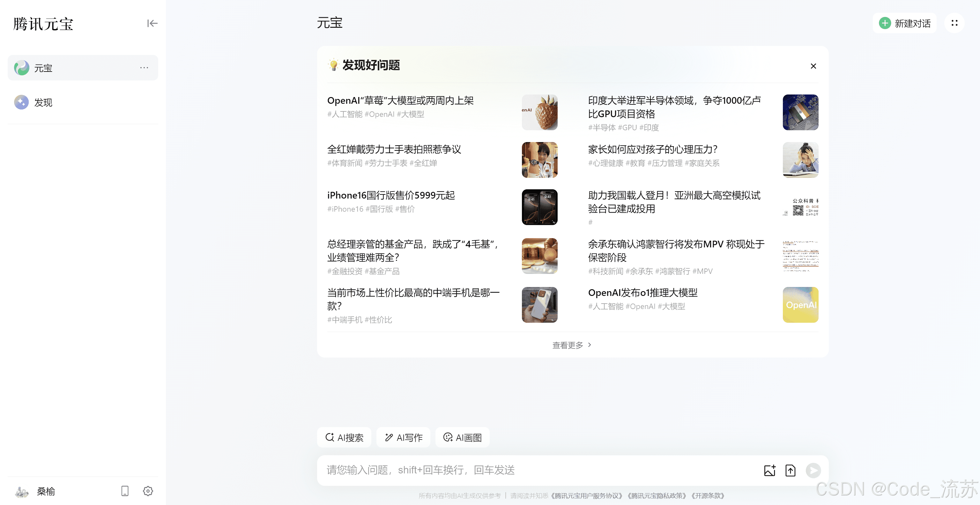Open the three-dot menu next to 元宝
Screen dimensions: 980x505
point(144,68)
